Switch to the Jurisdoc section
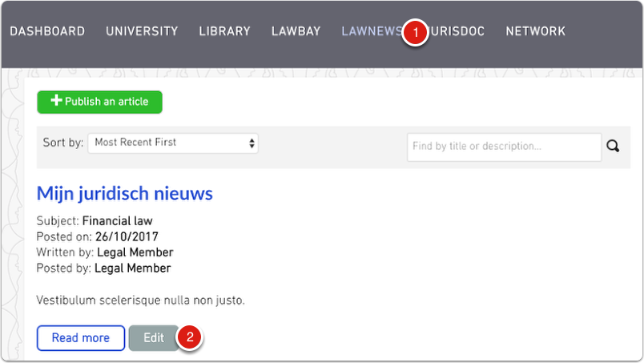Image resolution: width=644 pixels, height=363 pixels. pos(458,32)
